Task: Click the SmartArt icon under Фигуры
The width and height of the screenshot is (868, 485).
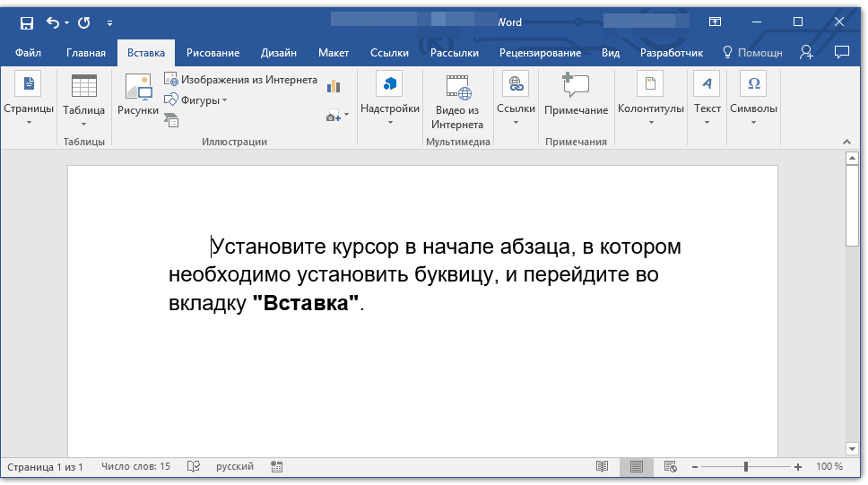Action: [x=171, y=119]
